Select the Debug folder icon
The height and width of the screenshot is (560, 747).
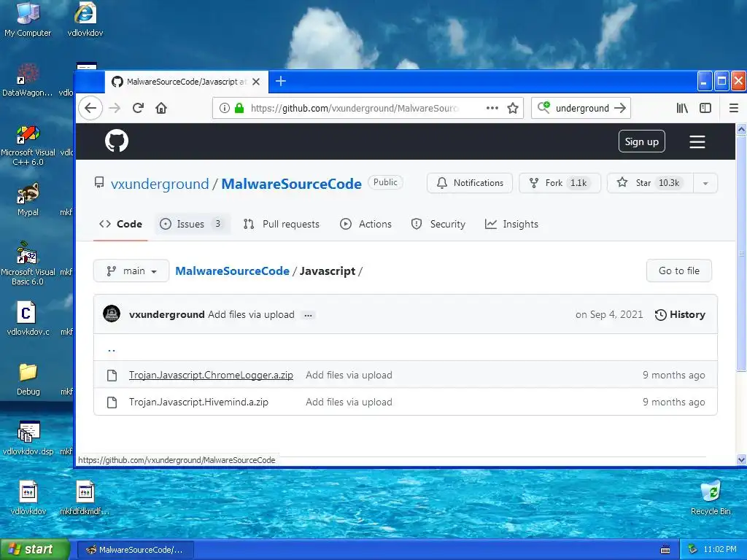click(28, 379)
